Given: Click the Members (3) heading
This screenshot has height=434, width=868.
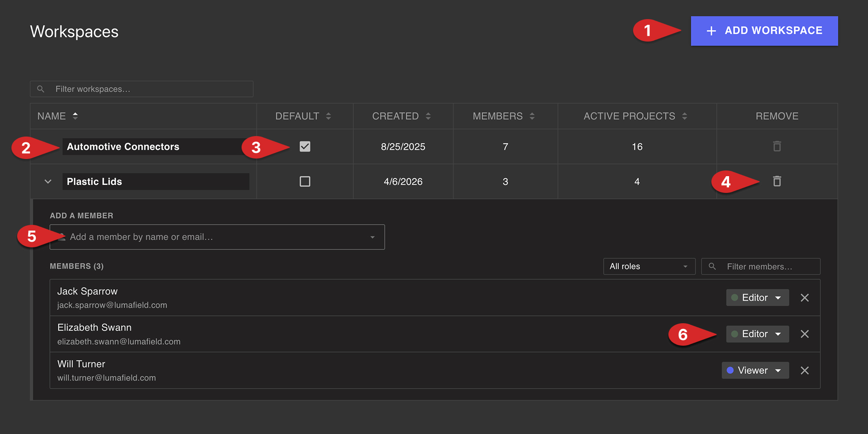Looking at the screenshot, I should pos(76,266).
